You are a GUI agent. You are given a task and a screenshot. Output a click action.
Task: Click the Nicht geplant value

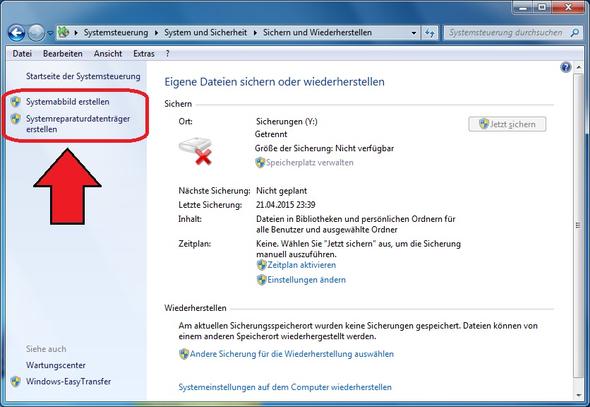point(281,191)
